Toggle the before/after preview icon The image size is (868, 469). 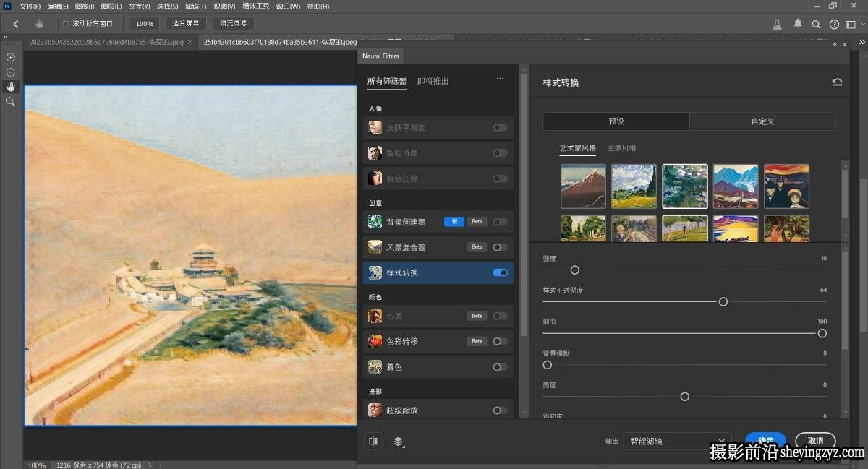coord(373,441)
